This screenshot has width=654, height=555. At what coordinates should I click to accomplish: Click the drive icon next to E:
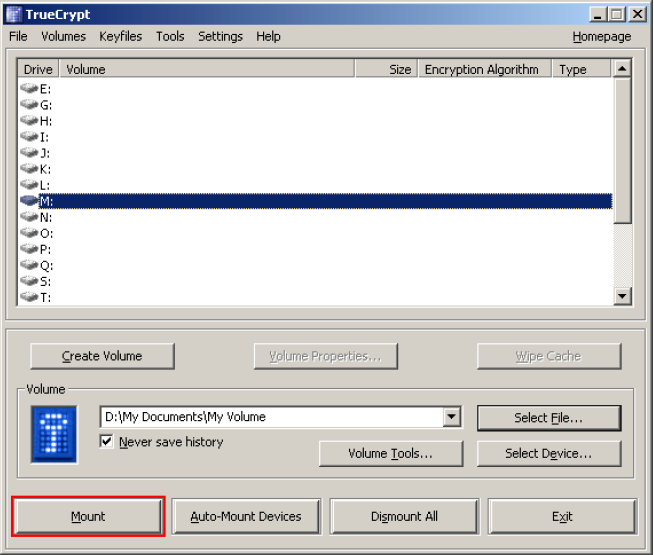coord(29,88)
